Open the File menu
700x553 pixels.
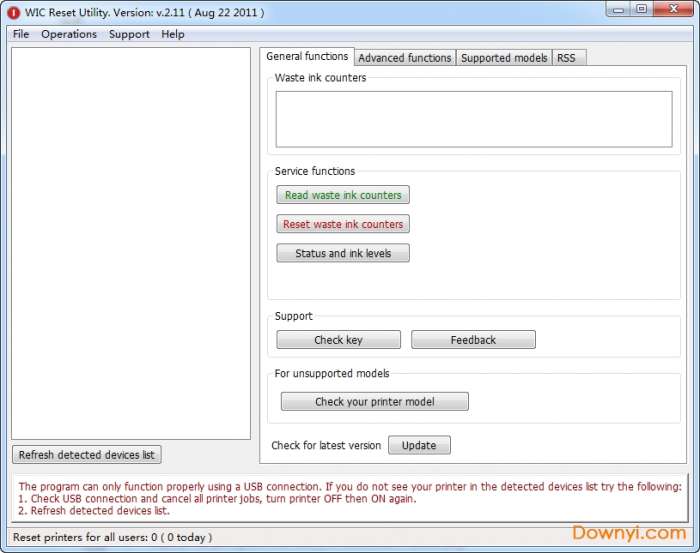[x=21, y=34]
